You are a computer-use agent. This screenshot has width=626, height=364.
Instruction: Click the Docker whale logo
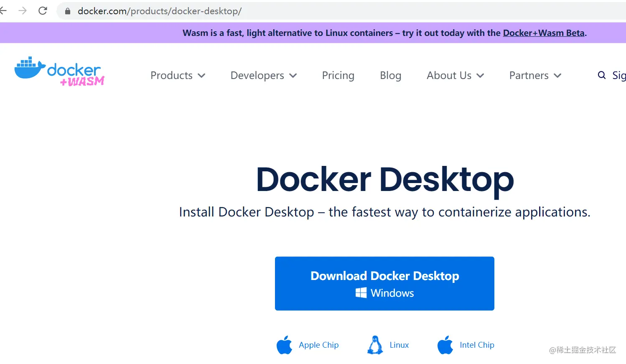click(x=30, y=68)
